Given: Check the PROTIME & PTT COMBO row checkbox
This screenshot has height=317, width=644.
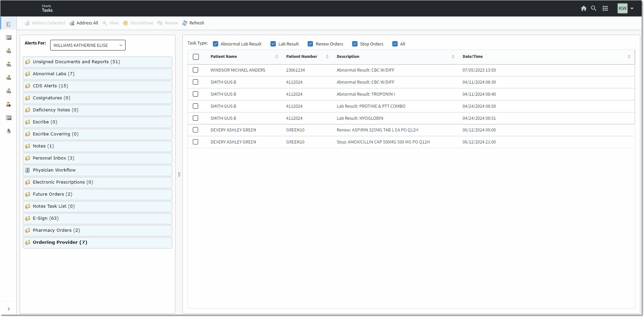Looking at the screenshot, I should (x=195, y=106).
